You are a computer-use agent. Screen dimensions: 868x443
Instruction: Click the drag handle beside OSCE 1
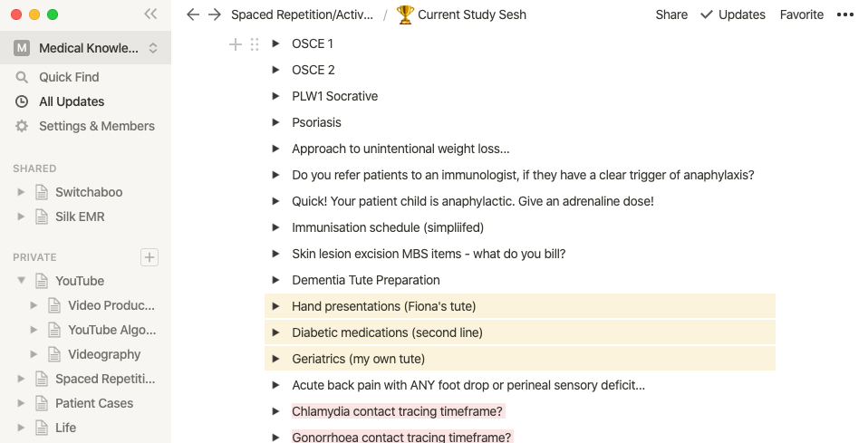click(255, 43)
